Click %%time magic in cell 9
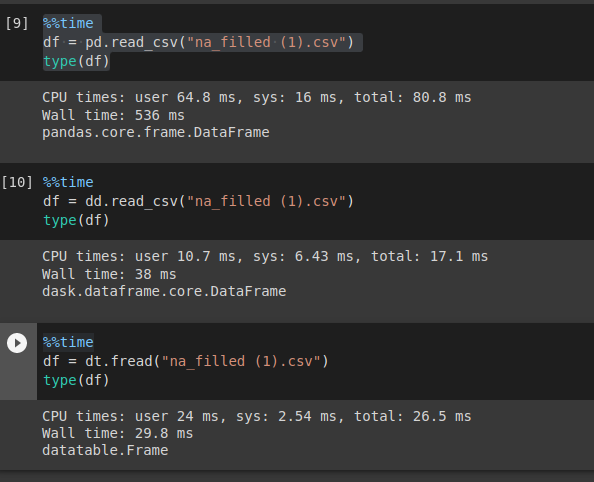The width and height of the screenshot is (594, 482). click(68, 23)
